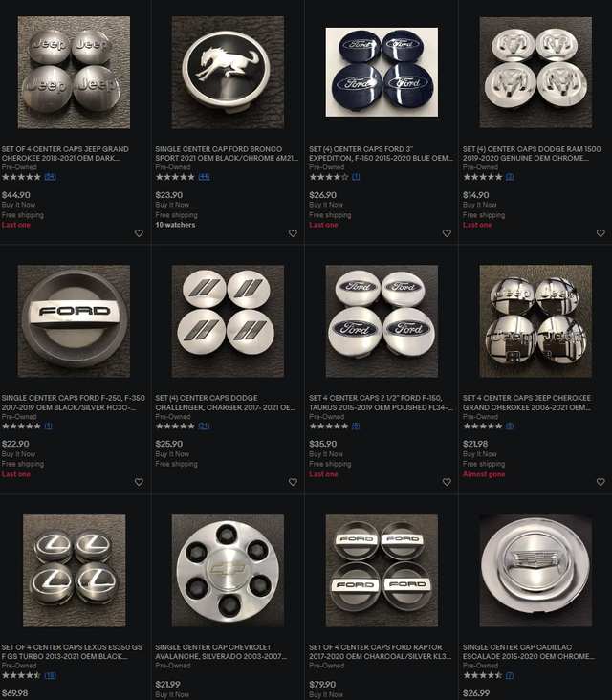
Task: Watchlist heart for Dodge Ram 1500 caps
Action: [x=601, y=233]
